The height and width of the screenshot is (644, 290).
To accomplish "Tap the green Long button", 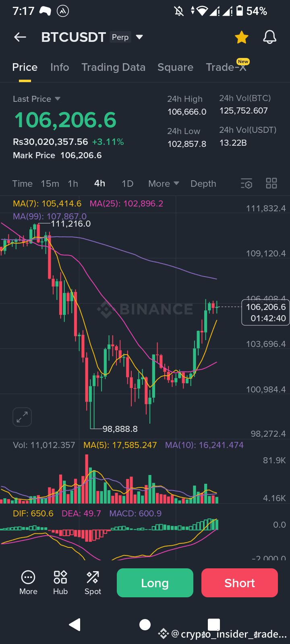I will [x=155, y=583].
